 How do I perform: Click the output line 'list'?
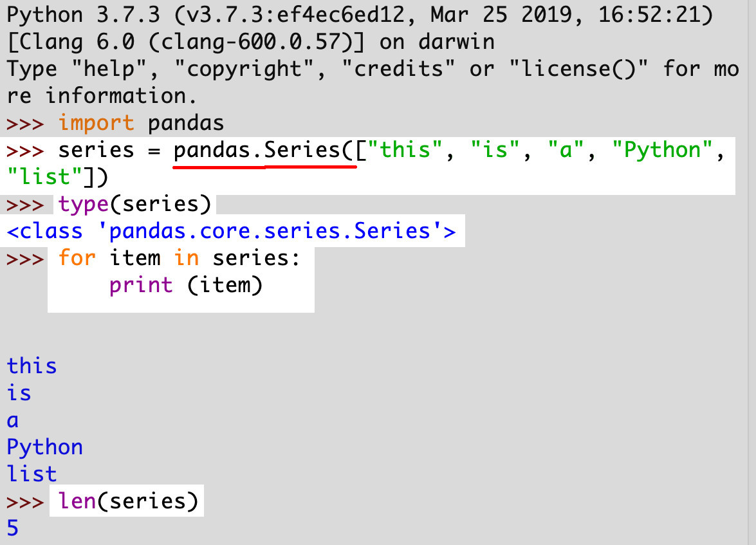coord(32,474)
